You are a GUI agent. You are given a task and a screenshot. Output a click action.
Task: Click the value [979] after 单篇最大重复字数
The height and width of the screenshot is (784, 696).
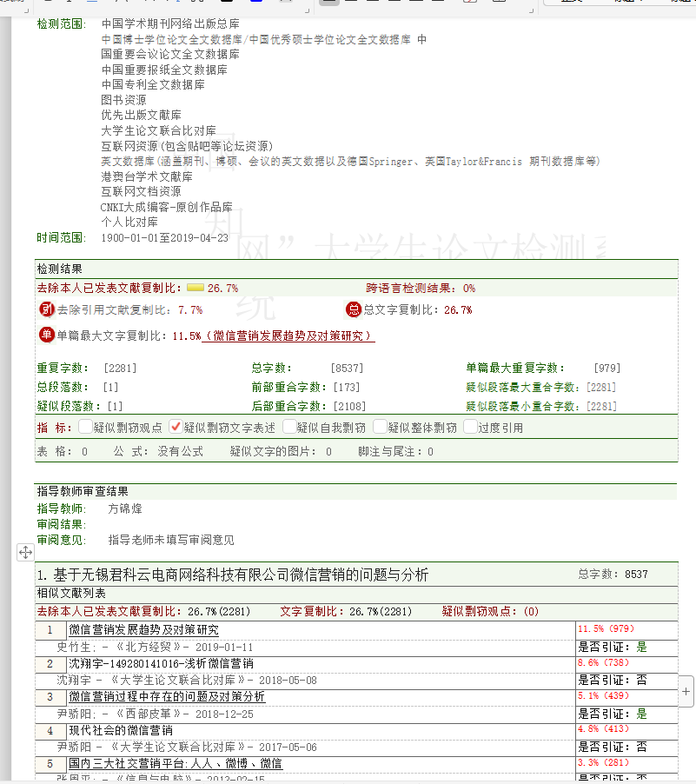point(607,368)
